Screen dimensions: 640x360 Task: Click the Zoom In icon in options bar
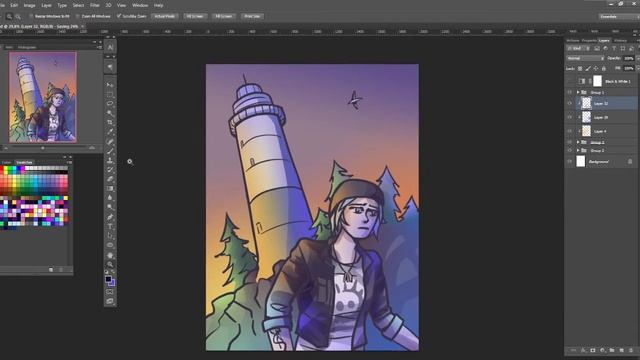(9, 16)
